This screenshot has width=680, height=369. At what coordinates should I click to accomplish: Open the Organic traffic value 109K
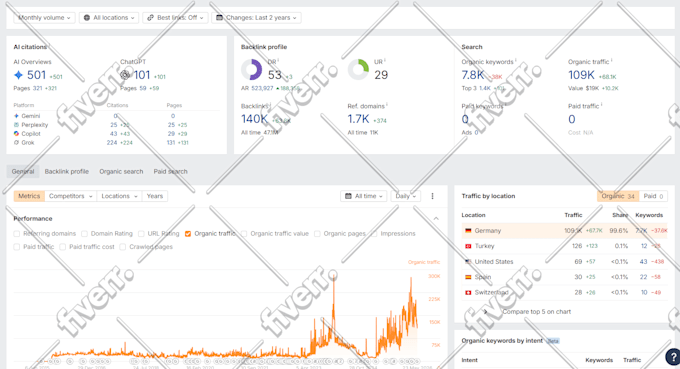[x=582, y=75]
